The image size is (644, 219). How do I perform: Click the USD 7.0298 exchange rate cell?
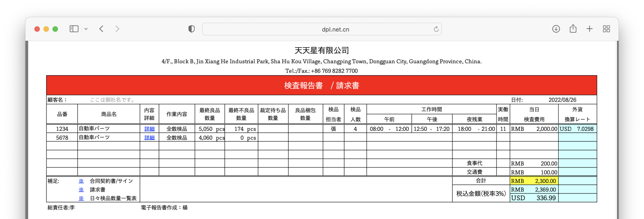[577, 129]
